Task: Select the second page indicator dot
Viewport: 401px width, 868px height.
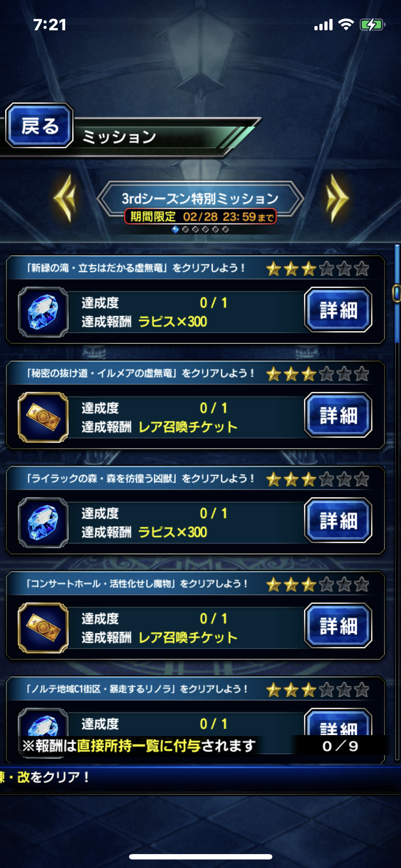Action: tap(185, 229)
